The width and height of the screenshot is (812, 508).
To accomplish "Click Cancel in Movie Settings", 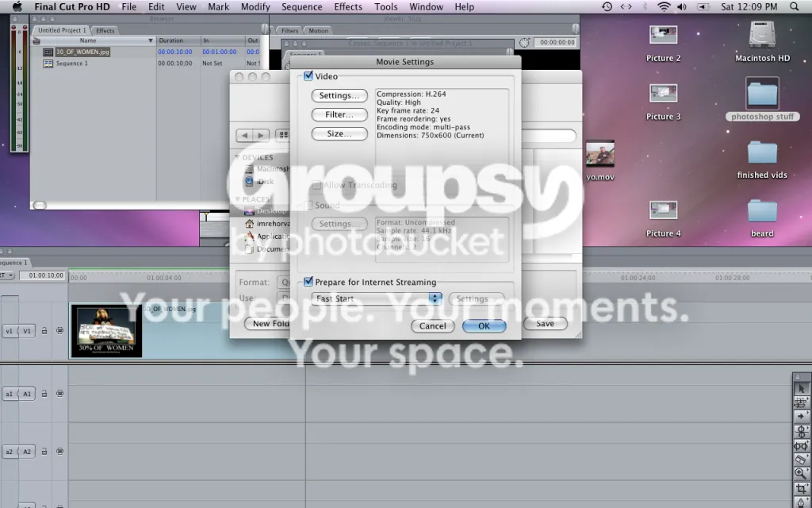I will (x=432, y=325).
